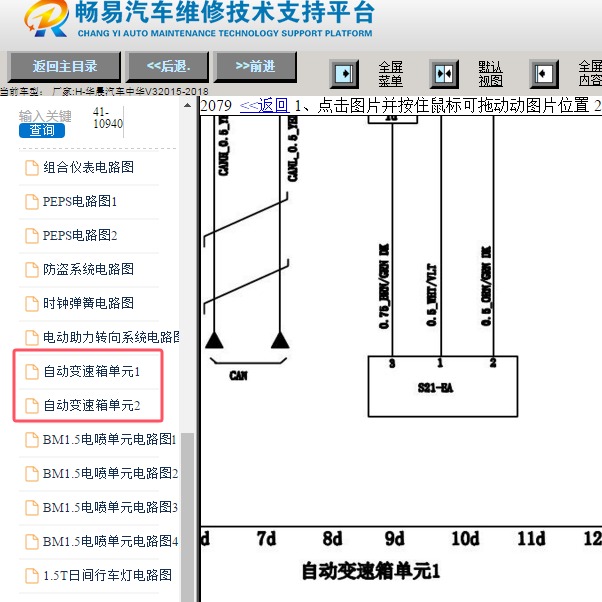Click document icon beside BM1.5电喷单元电路图4

coord(32,541)
